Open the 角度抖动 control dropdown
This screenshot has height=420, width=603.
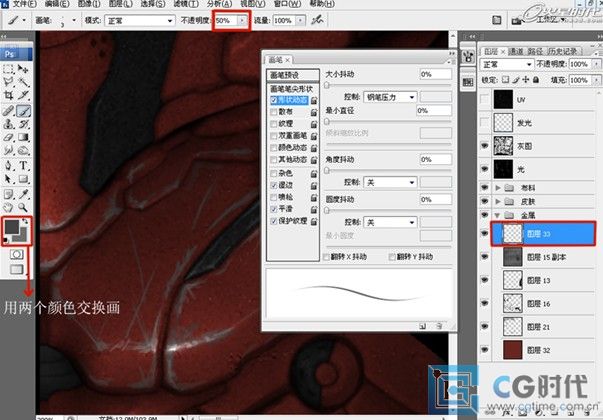pos(390,182)
